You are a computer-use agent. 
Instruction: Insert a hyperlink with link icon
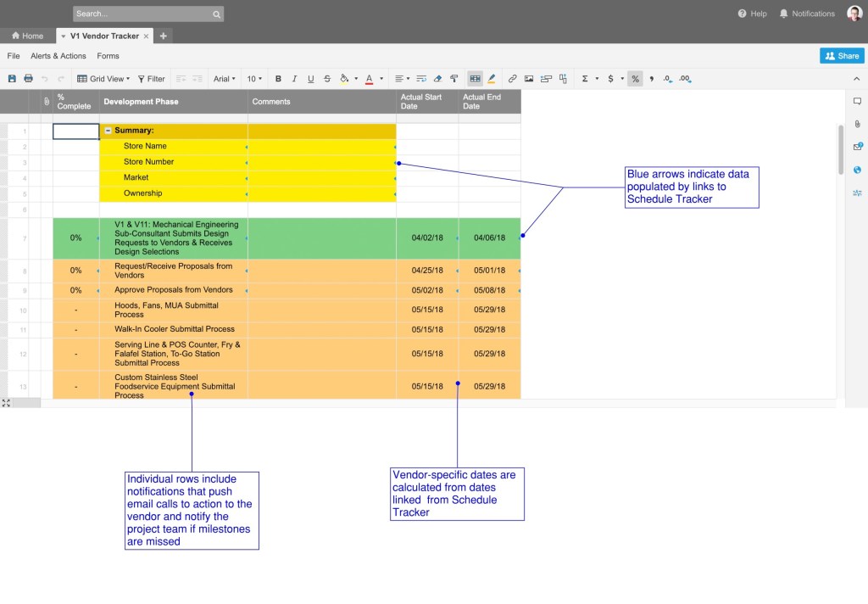(512, 79)
